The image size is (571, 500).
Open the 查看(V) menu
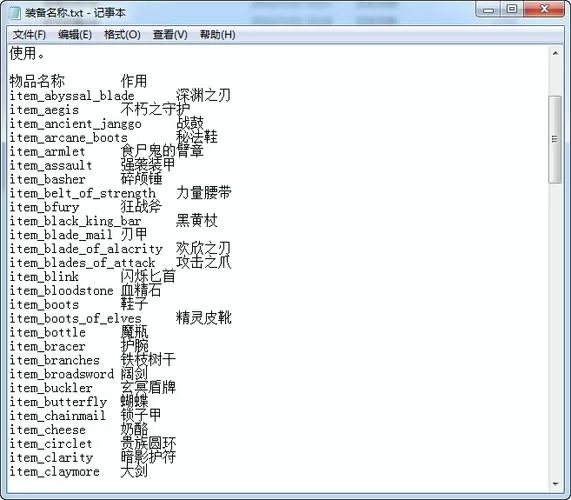(170, 35)
